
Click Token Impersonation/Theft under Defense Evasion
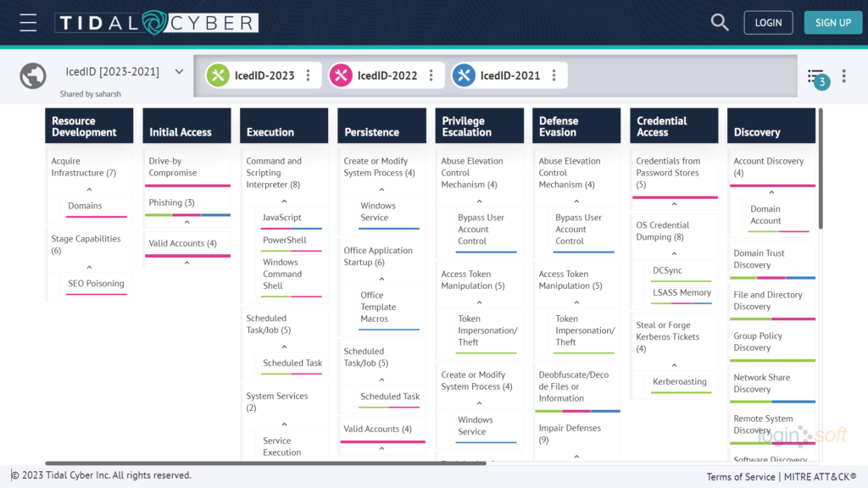point(585,330)
